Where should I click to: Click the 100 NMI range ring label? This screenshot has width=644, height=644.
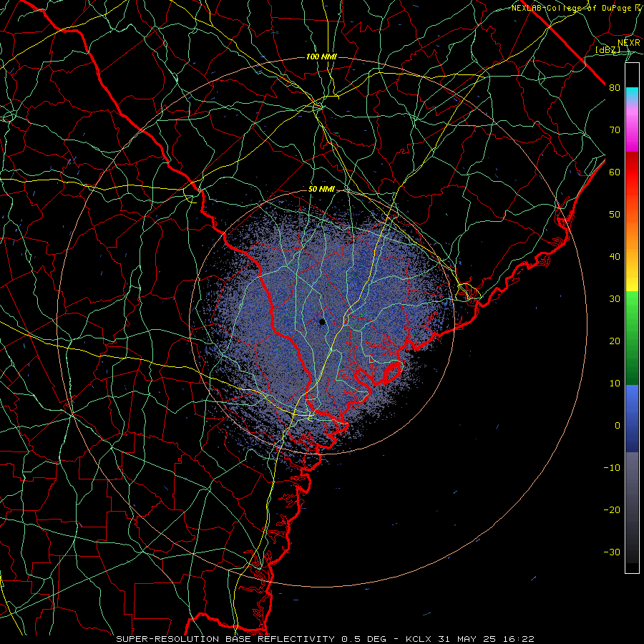coord(321,57)
